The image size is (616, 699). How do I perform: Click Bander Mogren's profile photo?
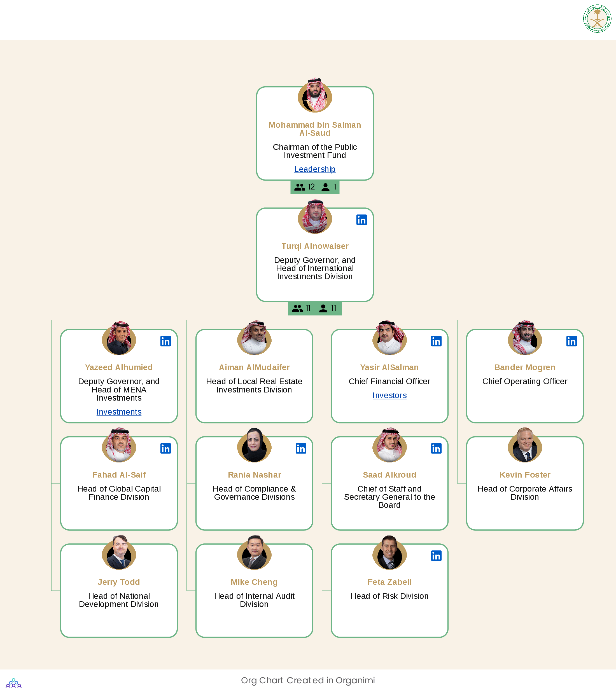pos(525,338)
